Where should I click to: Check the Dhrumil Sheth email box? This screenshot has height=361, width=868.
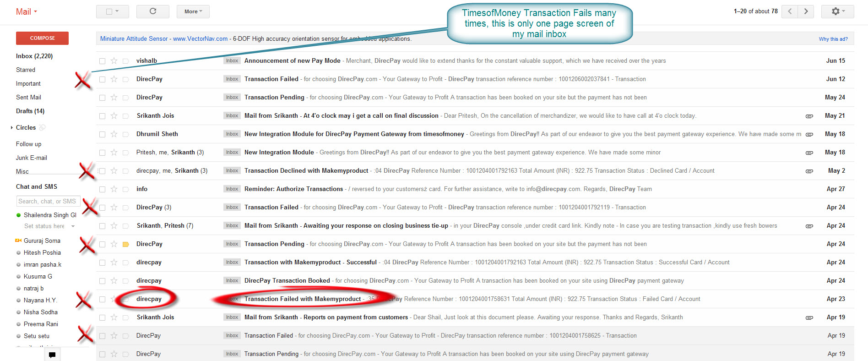point(102,134)
